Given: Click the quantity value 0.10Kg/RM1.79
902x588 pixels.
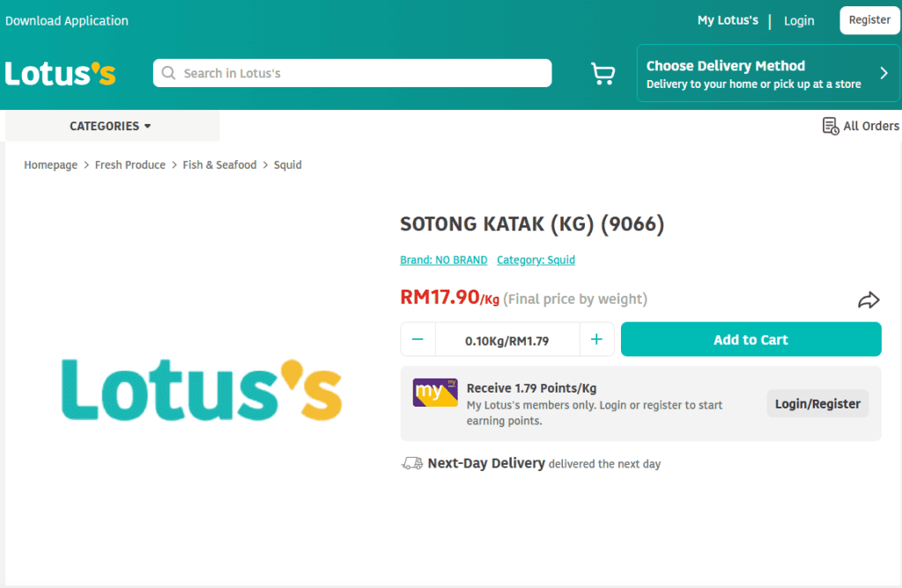Looking at the screenshot, I should point(506,341).
